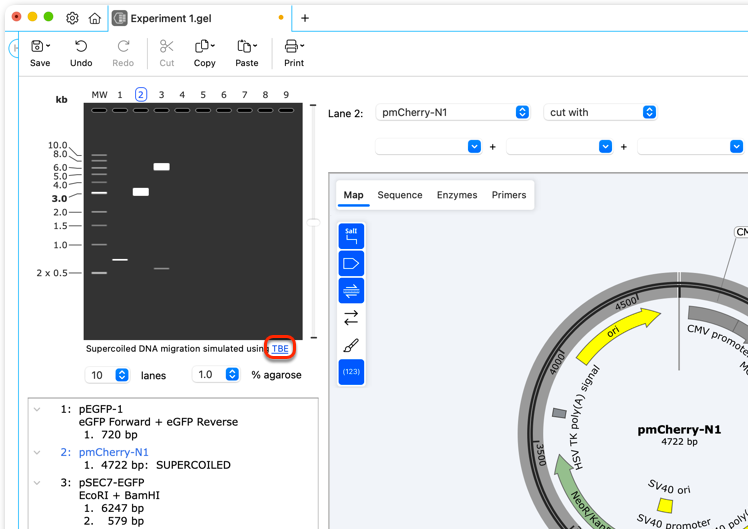The width and height of the screenshot is (748, 529).
Task: Click 'EcoRI + BamHI' text
Action: tap(119, 496)
